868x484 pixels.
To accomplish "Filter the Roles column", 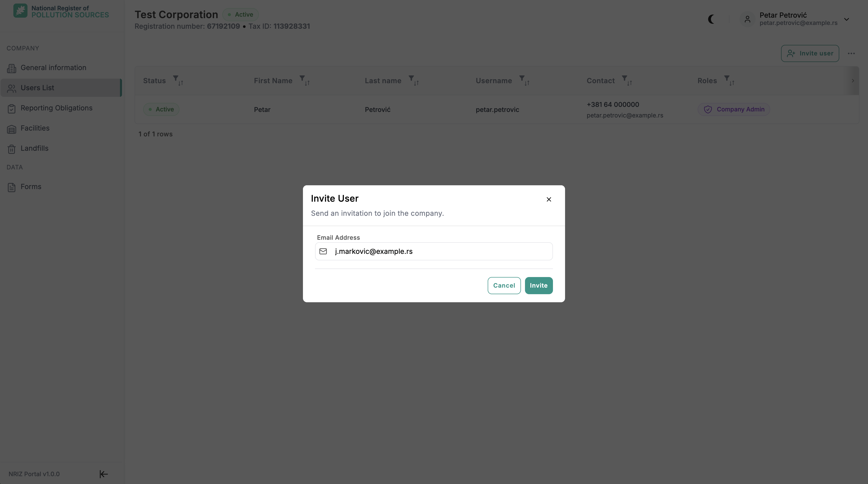I will 727,78.
